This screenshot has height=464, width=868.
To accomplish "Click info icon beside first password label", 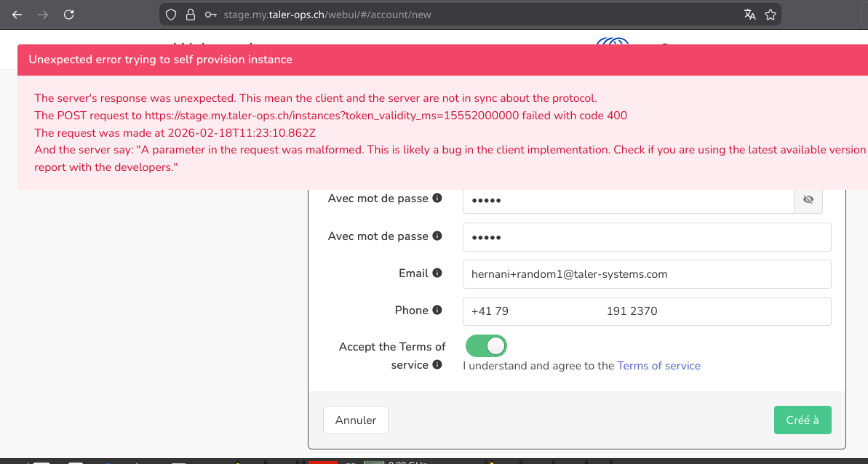I will coord(437,198).
